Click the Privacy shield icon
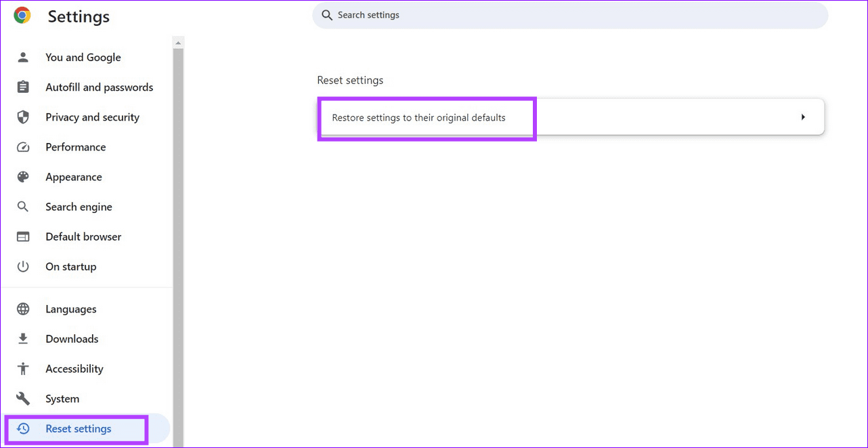 click(x=23, y=117)
